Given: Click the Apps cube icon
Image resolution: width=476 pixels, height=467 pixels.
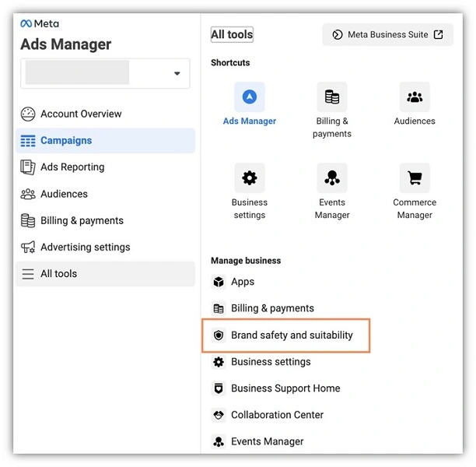Looking at the screenshot, I should (x=219, y=282).
